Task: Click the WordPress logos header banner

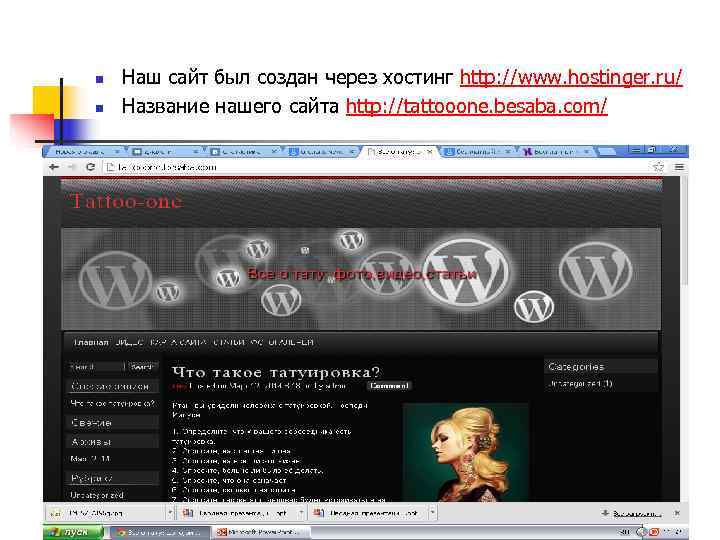Action: point(361,279)
